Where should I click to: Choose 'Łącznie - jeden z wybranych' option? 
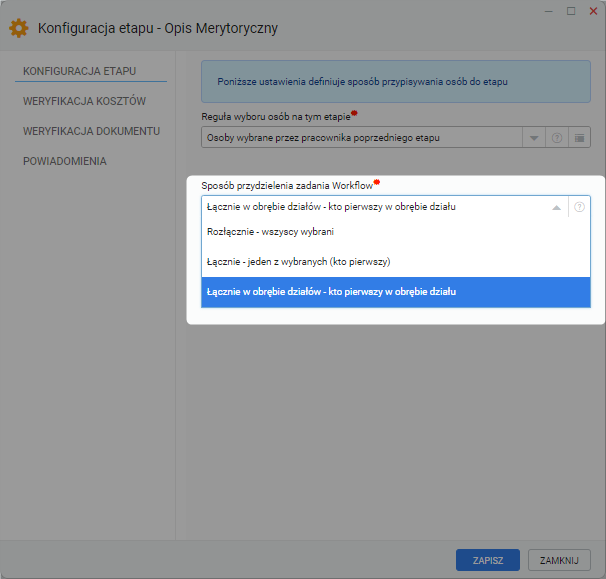pyautogui.click(x=396, y=262)
